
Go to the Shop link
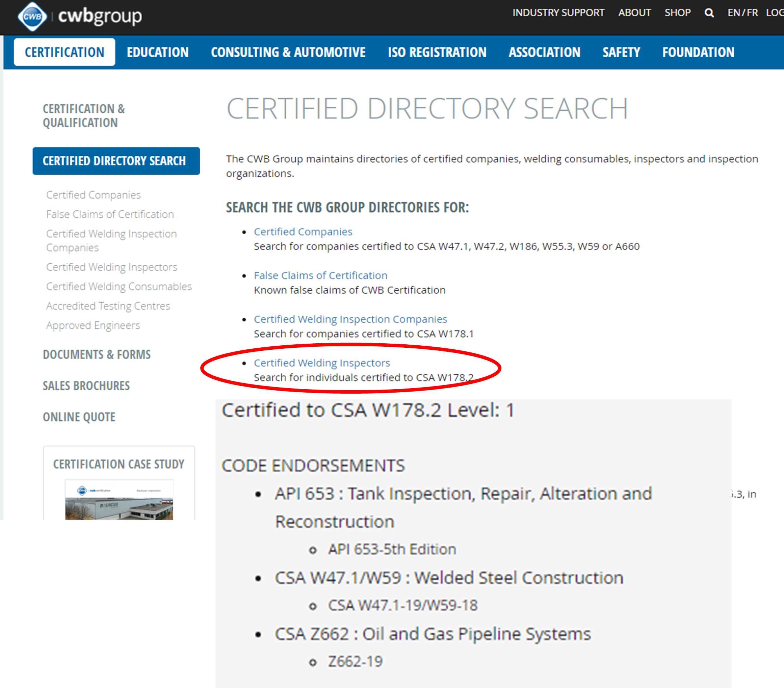[x=678, y=12]
